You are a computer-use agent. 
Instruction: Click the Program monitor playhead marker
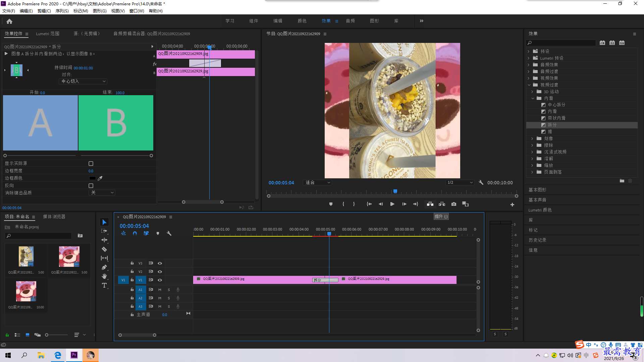tap(395, 191)
